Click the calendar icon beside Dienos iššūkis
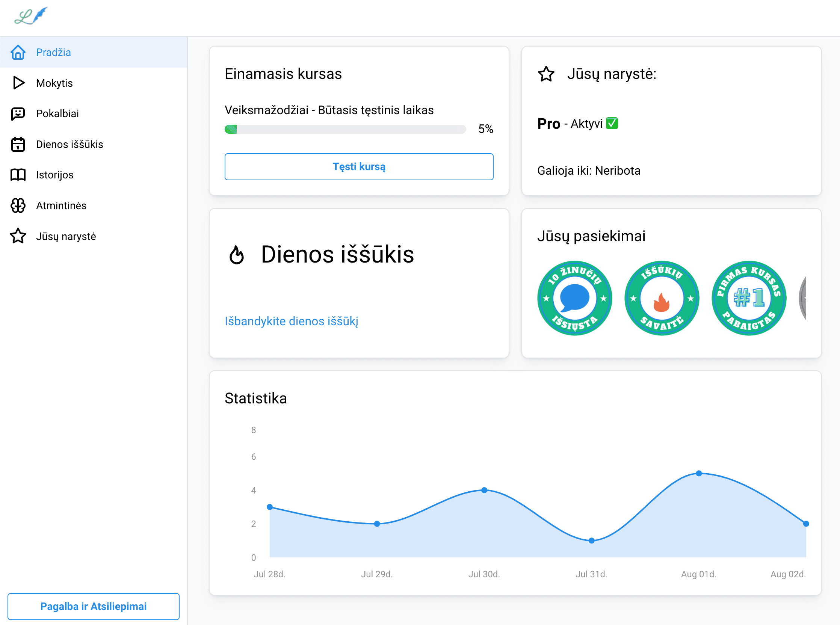This screenshot has width=840, height=625. [18, 144]
